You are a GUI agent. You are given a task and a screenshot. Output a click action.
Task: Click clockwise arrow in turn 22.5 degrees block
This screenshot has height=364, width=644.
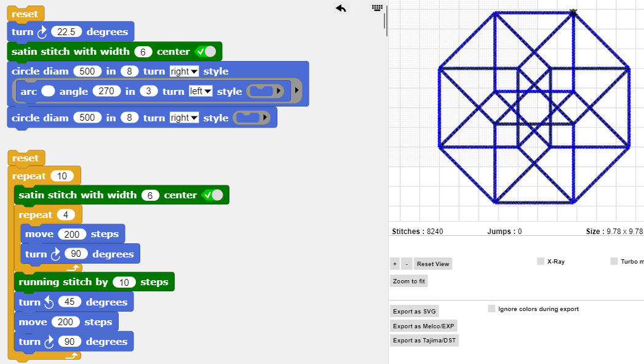42,32
